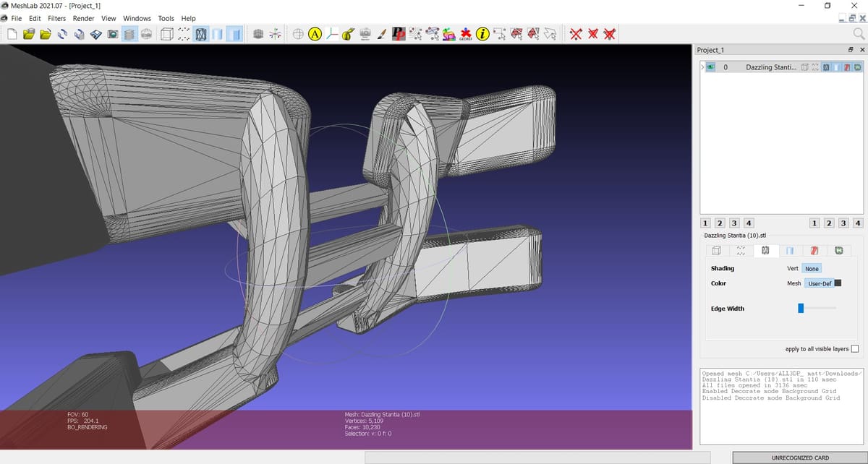868x464 pixels.
Task: Show trackball axis icon
Action: click(x=275, y=34)
